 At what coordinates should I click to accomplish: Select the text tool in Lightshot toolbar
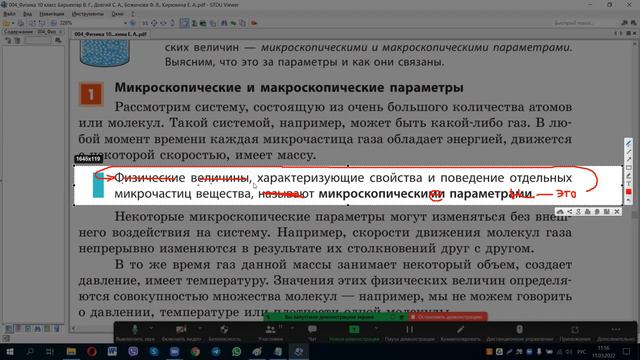629,183
